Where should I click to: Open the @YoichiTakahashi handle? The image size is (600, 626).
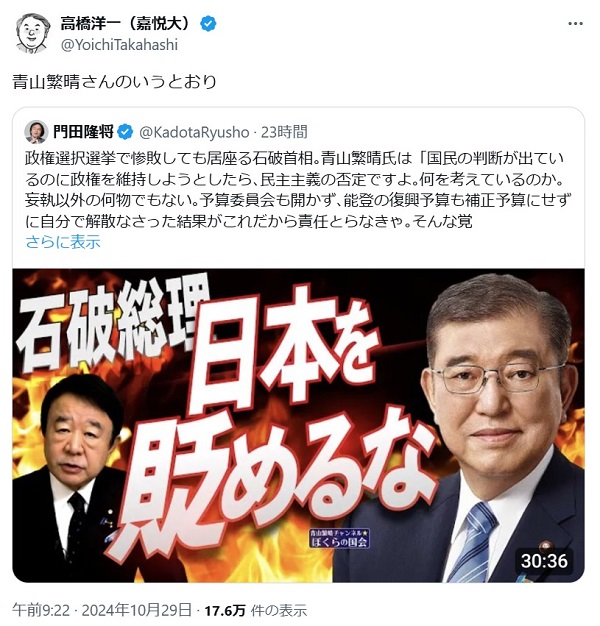(119, 45)
